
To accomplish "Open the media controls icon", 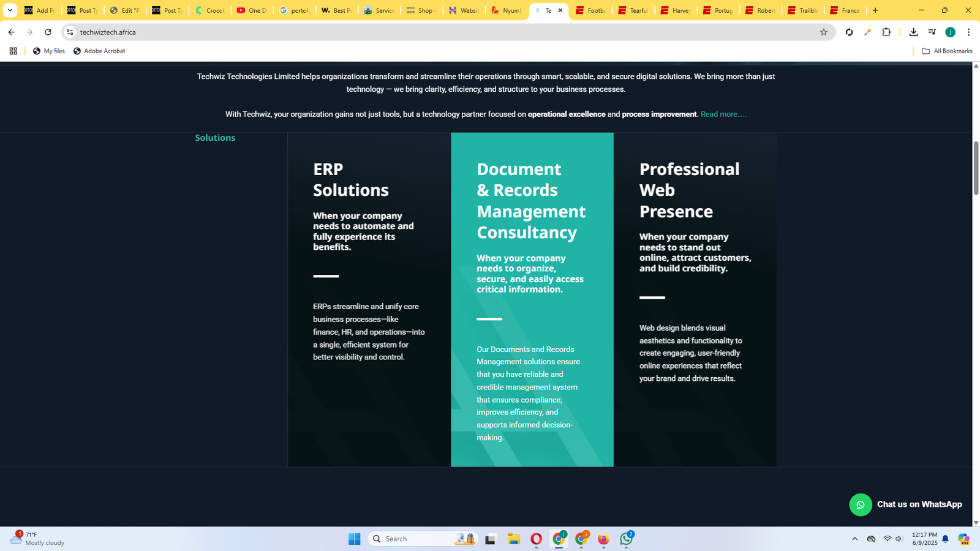I will coord(932,32).
